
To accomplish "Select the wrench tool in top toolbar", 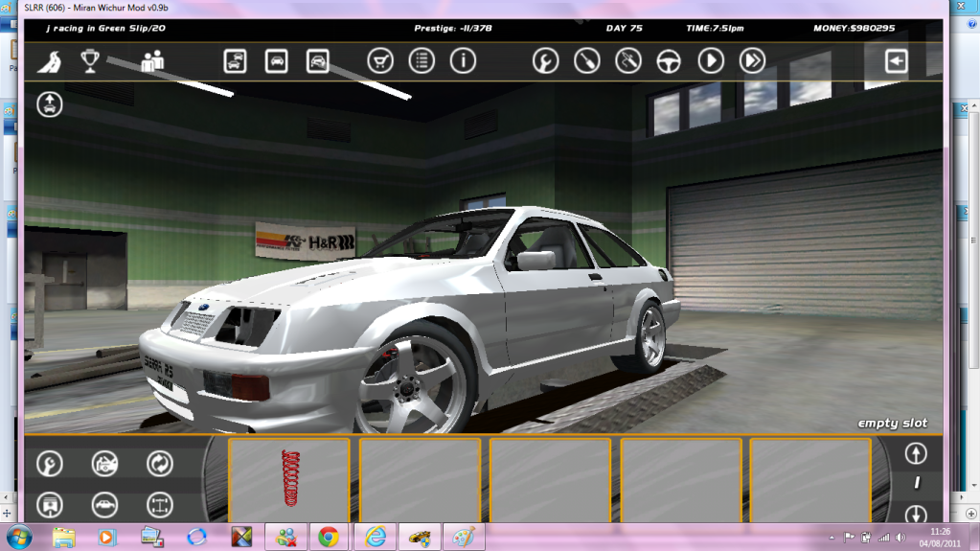I will coord(546,61).
